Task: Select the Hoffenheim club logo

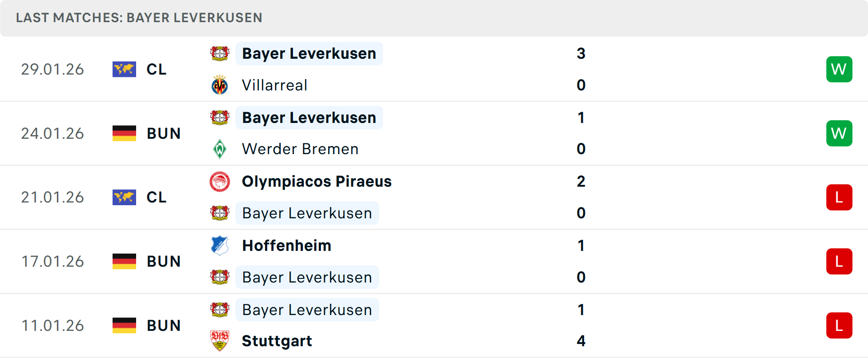Action: [x=220, y=245]
